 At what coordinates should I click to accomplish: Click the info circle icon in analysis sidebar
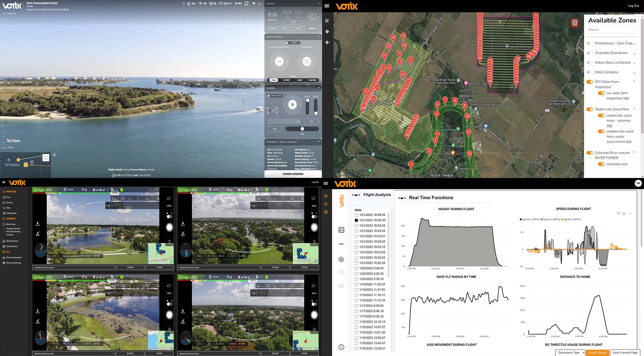[341, 347]
